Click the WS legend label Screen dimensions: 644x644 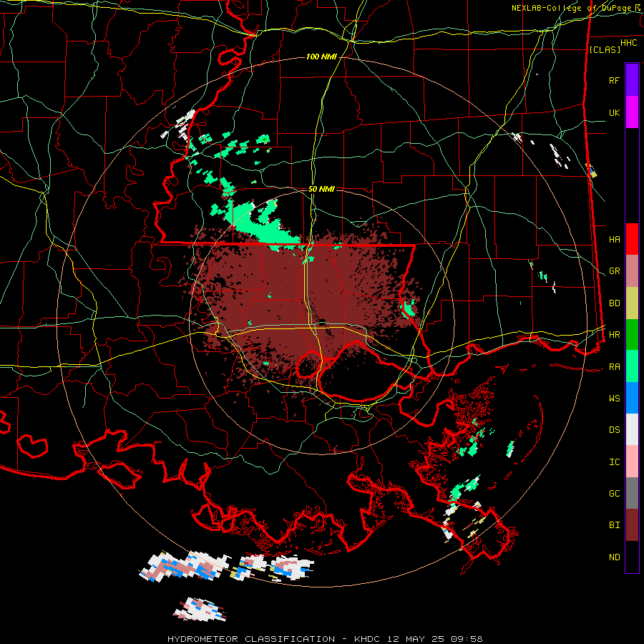(614, 398)
